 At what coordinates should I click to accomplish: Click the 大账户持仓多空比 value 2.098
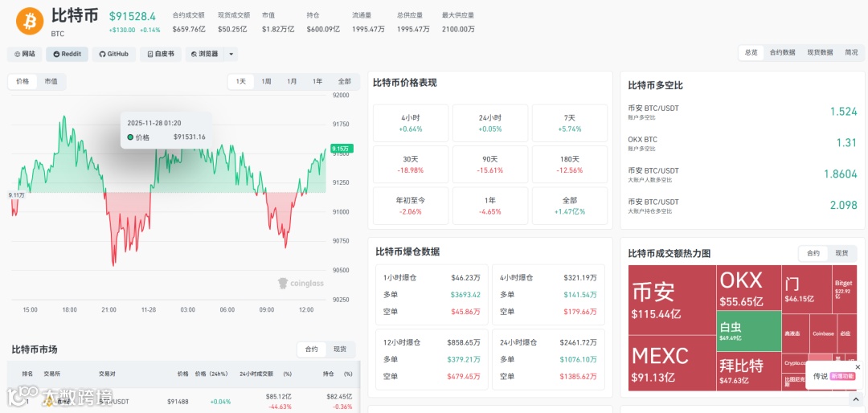pos(843,205)
